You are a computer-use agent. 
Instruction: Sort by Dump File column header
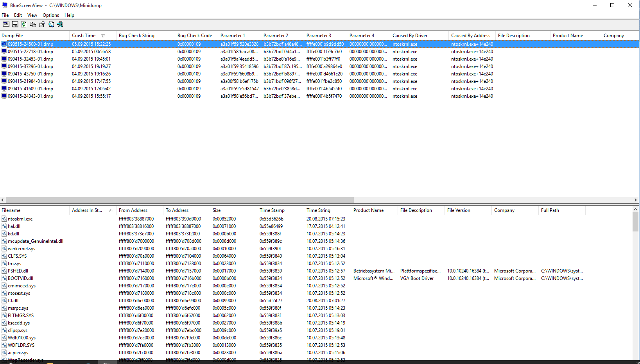pos(35,36)
